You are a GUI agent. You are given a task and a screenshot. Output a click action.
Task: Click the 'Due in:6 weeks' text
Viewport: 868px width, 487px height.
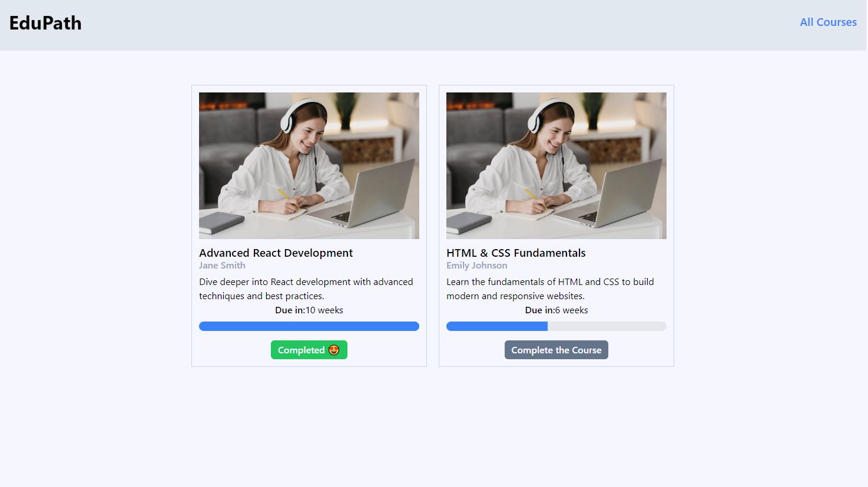[x=556, y=310]
